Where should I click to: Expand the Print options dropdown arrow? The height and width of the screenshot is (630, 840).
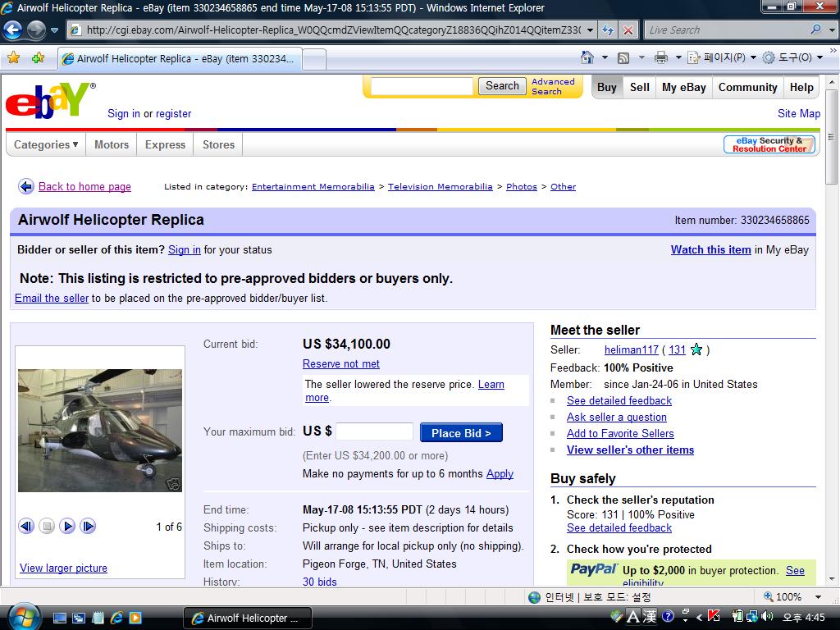[678, 57]
